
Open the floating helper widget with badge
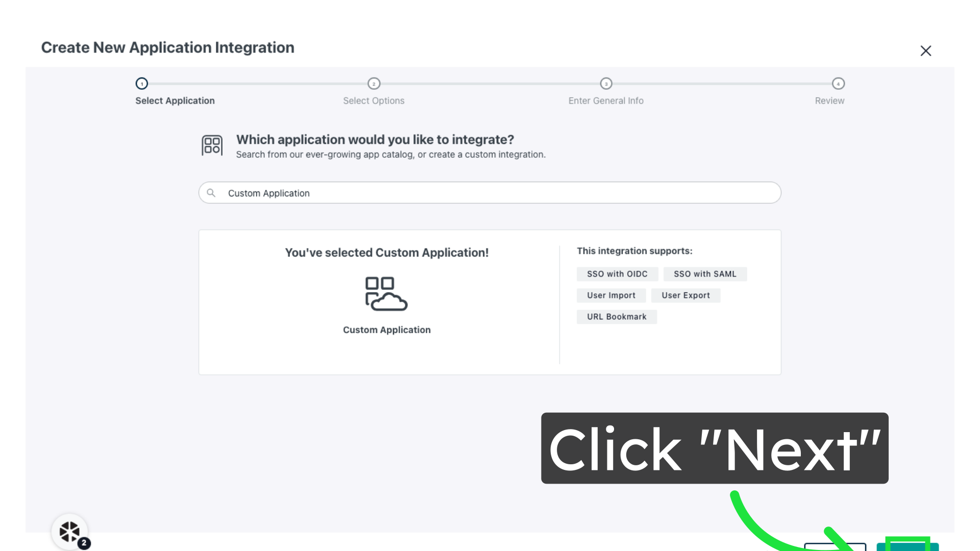point(70,532)
